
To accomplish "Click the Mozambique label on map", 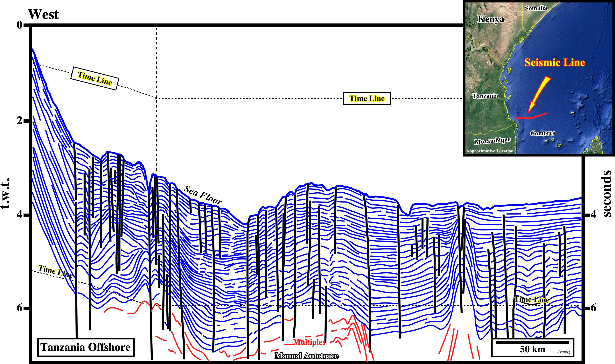I will click(493, 141).
